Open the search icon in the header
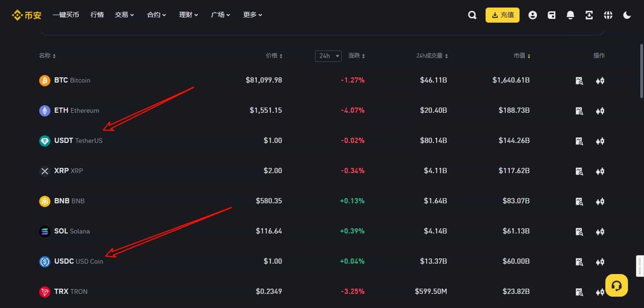Viewport: 644px width, 308px height. click(x=472, y=15)
